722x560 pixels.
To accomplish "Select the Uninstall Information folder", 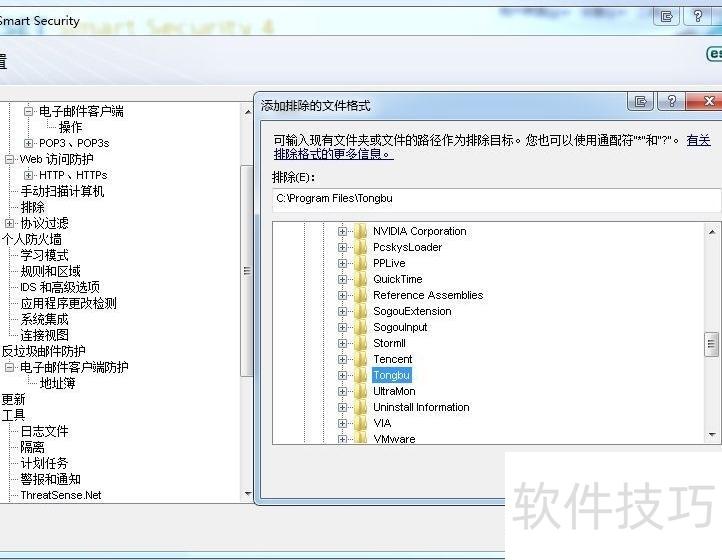I will pos(420,408).
